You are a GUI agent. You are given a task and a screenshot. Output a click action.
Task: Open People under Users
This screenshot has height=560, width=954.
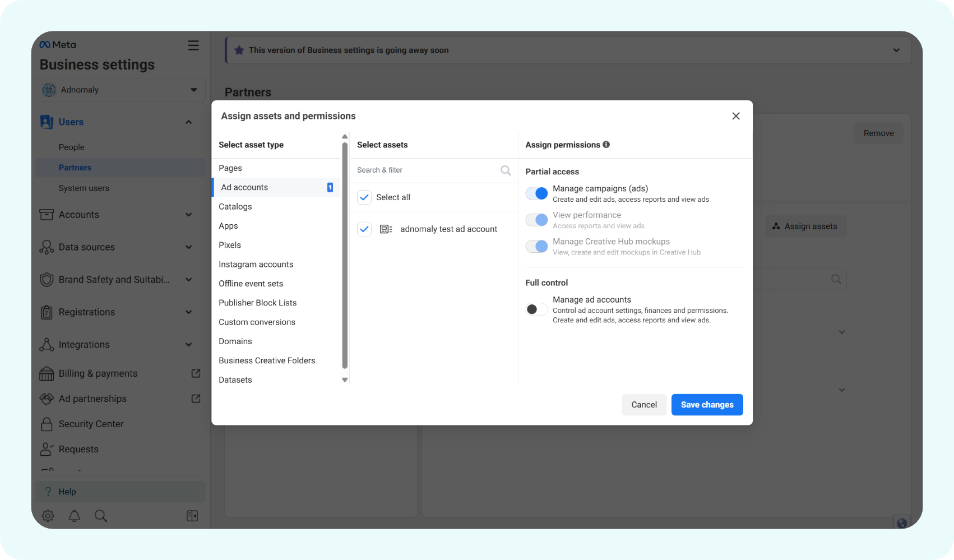[x=72, y=147]
